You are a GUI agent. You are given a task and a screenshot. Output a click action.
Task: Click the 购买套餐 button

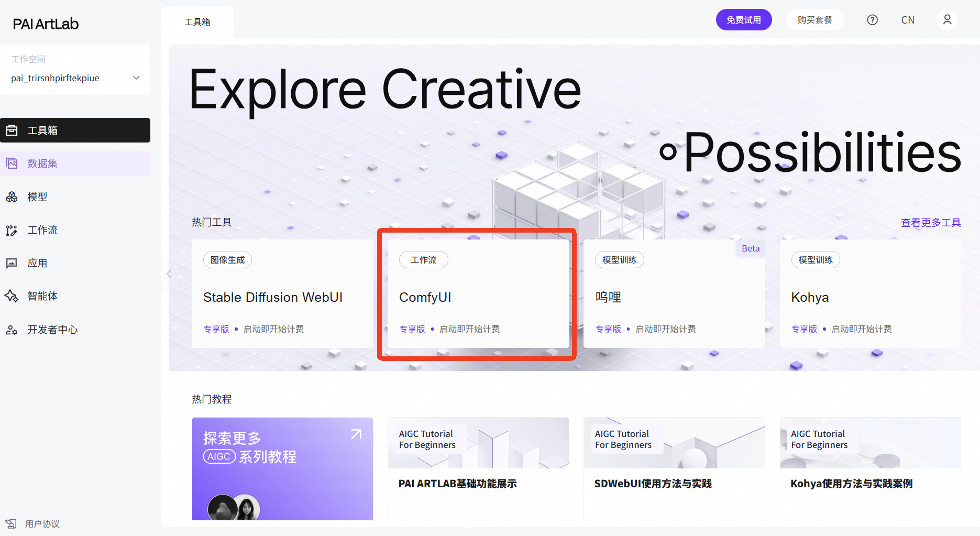(x=814, y=20)
